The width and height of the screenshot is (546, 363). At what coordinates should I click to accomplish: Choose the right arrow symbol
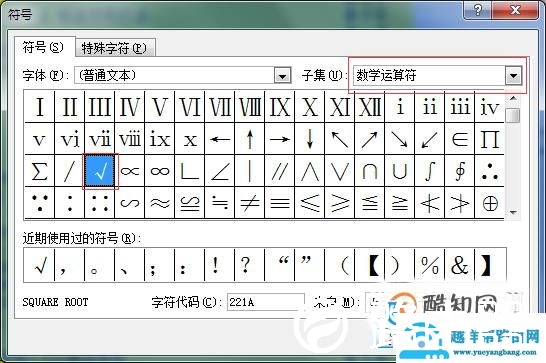pos(280,139)
